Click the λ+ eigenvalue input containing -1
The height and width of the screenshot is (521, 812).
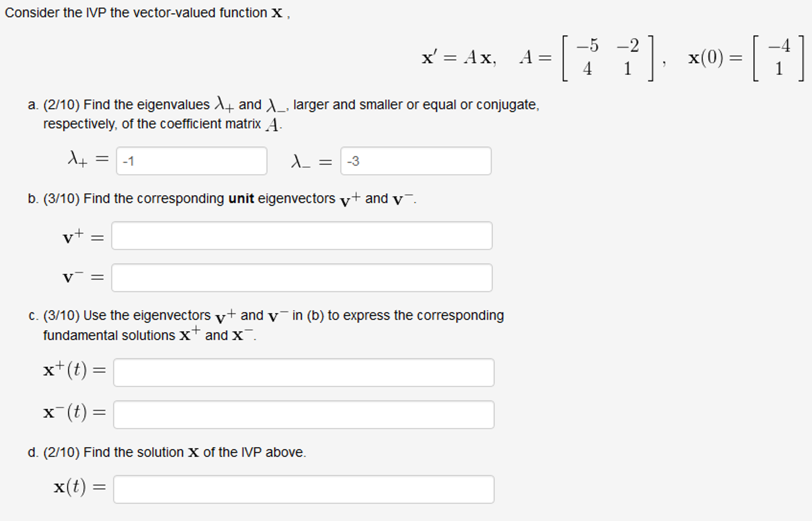pos(192,161)
